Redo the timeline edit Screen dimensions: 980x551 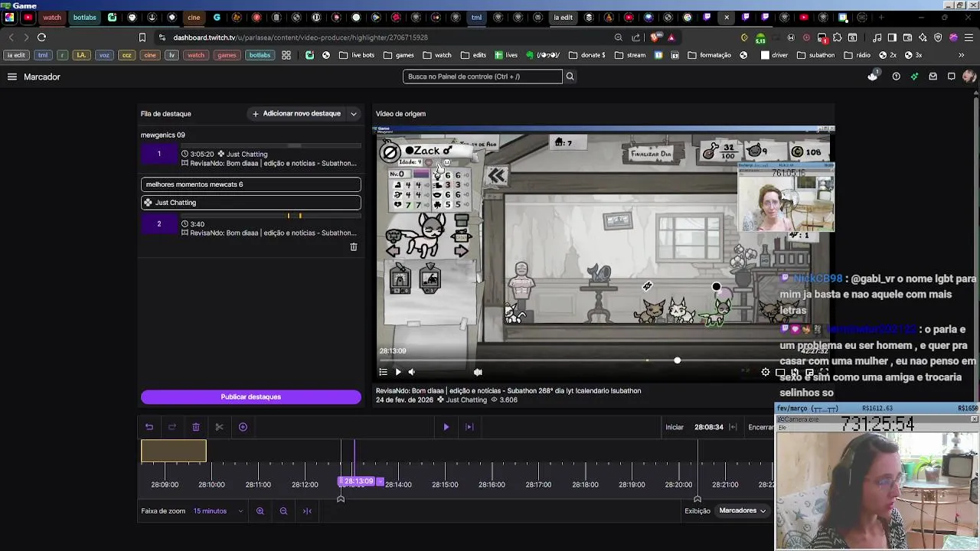point(172,427)
